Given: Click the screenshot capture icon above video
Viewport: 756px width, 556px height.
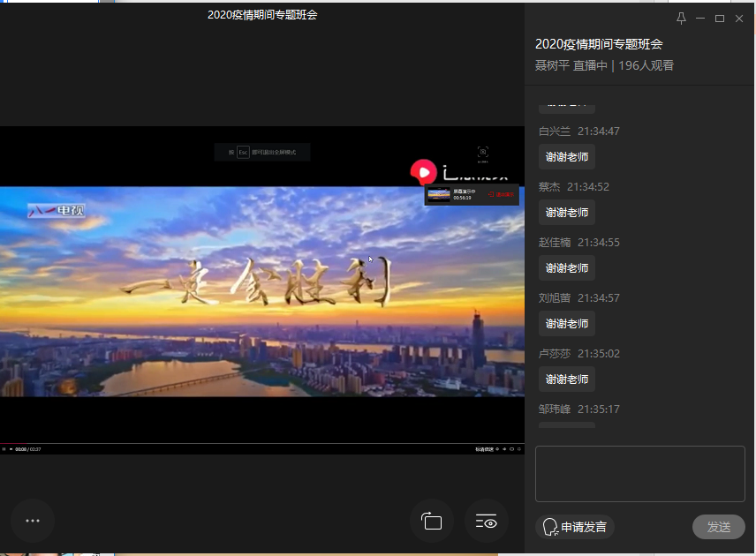Looking at the screenshot, I should pos(483,153).
